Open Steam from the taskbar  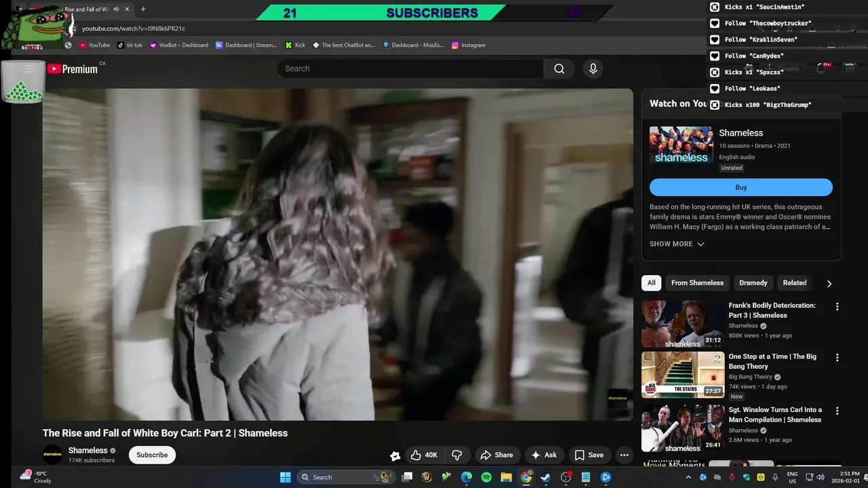546,477
